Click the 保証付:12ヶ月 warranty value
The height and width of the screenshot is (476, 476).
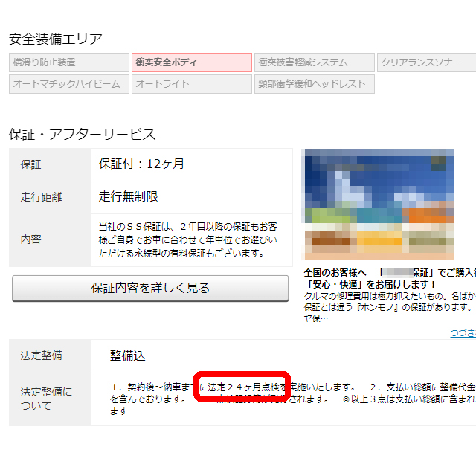141,164
